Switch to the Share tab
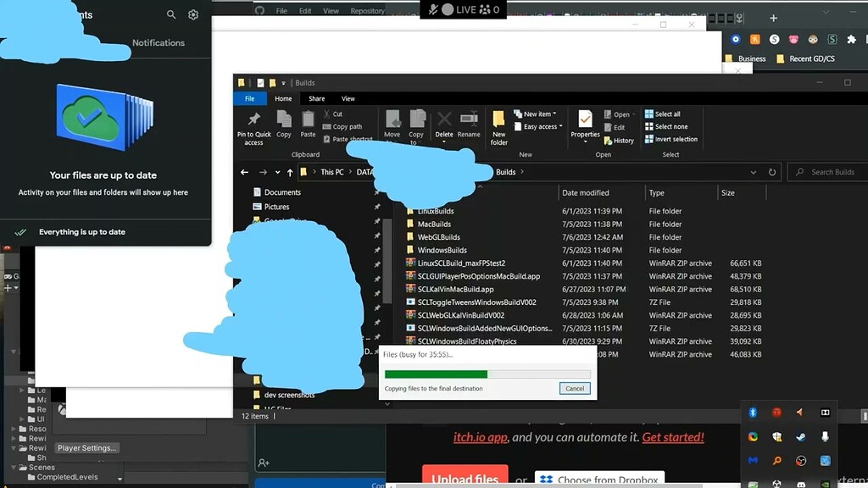The image size is (868, 488). (x=315, y=98)
